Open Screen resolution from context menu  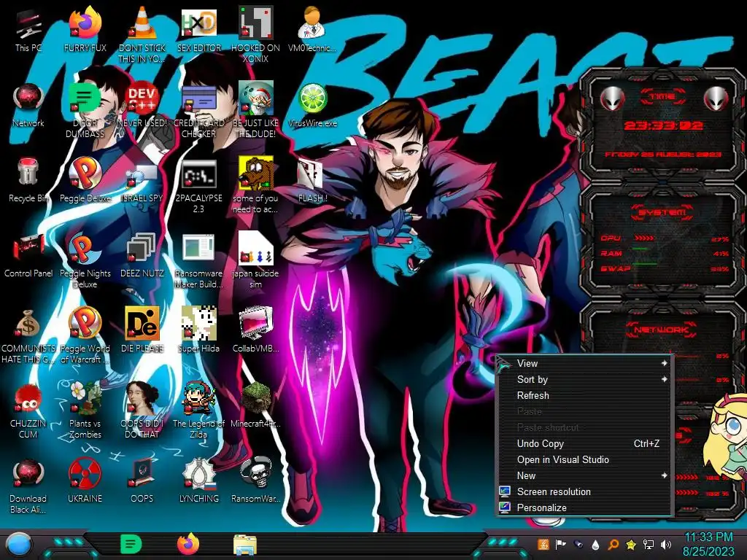coord(584,492)
